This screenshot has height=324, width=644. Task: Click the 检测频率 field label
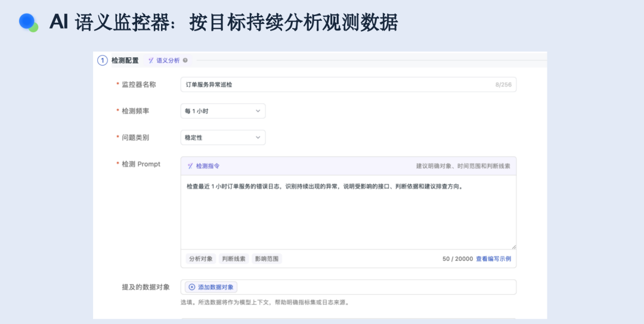pyautogui.click(x=135, y=111)
